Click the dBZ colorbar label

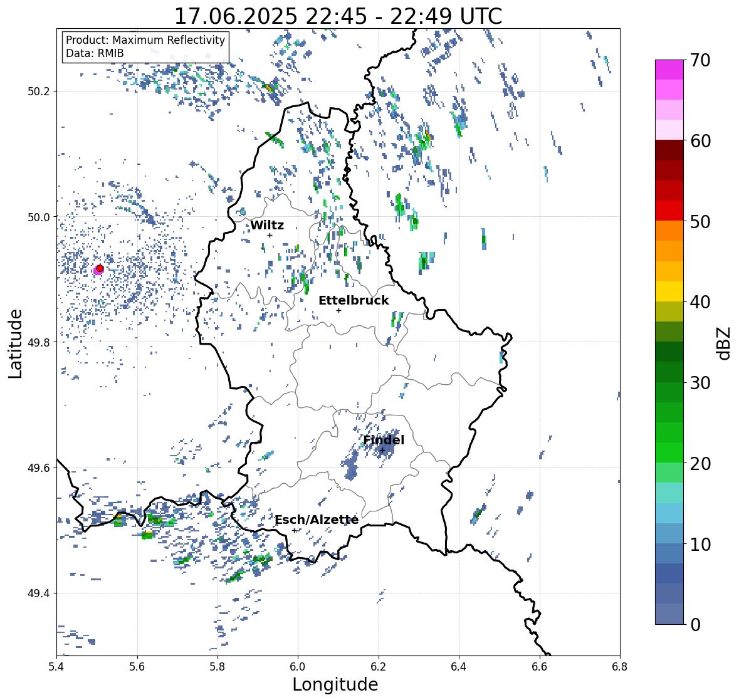pos(724,343)
